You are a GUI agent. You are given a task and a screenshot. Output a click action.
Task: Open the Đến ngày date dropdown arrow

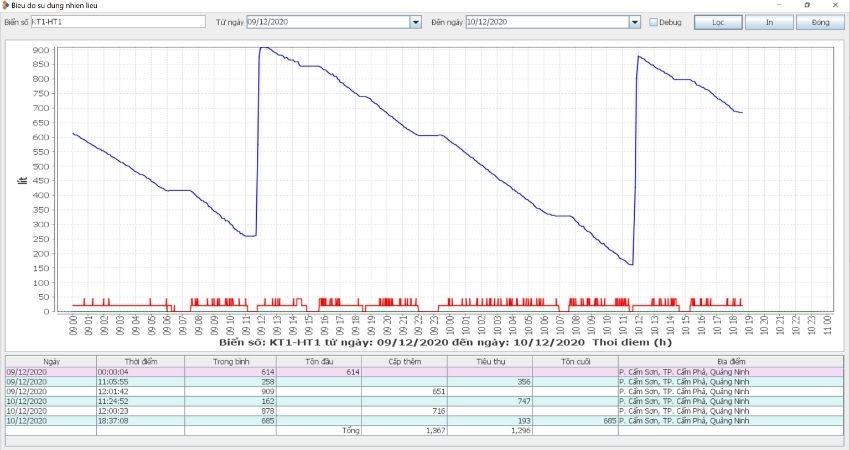pyautogui.click(x=635, y=22)
